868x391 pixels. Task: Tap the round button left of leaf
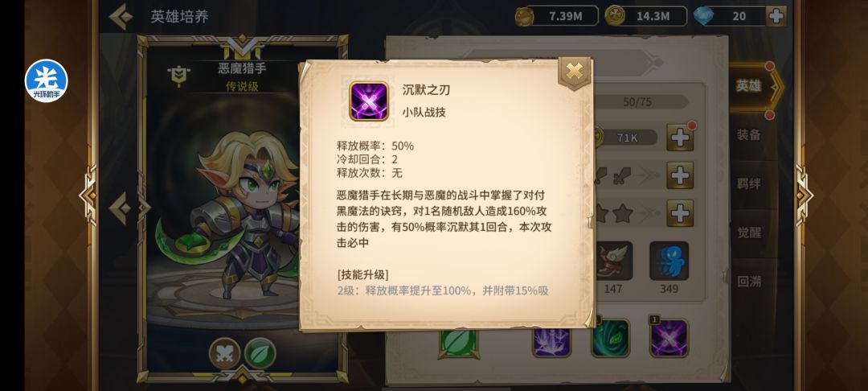225,353
